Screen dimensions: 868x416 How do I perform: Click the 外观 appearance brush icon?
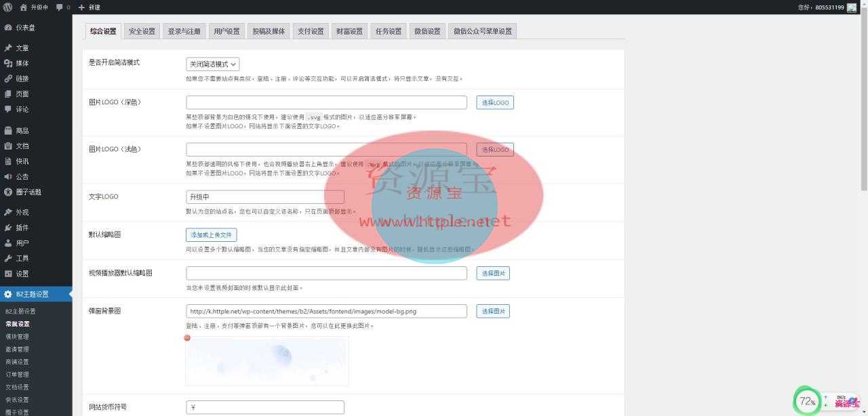pos(7,212)
